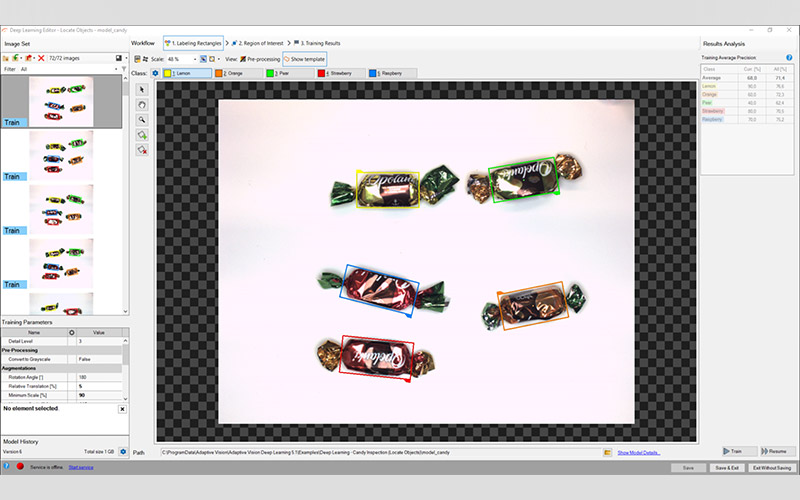Click the Resume button

click(777, 452)
